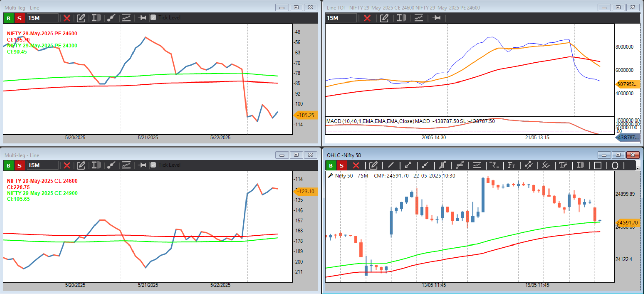Click pin icon in PE 24600 Multi-leg toolbar
644x294 pixels.
pos(142,18)
